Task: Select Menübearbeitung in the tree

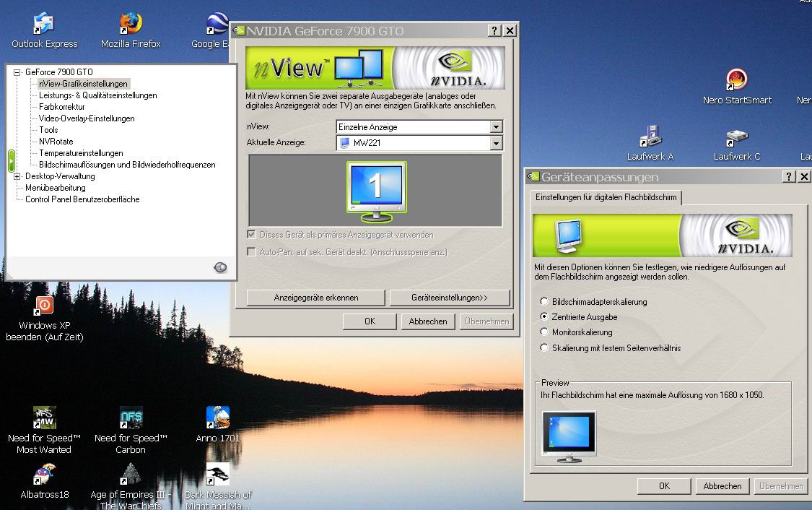Action: 56,188
